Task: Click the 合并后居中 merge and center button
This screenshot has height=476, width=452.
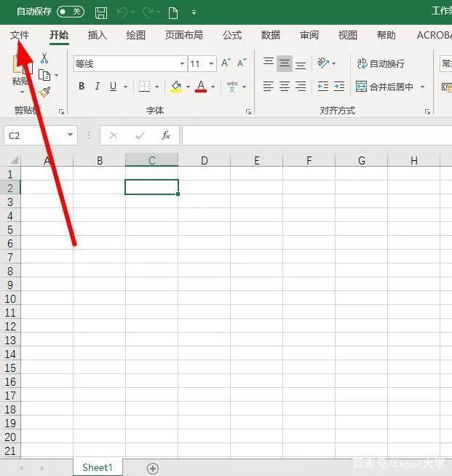Action: click(x=385, y=87)
